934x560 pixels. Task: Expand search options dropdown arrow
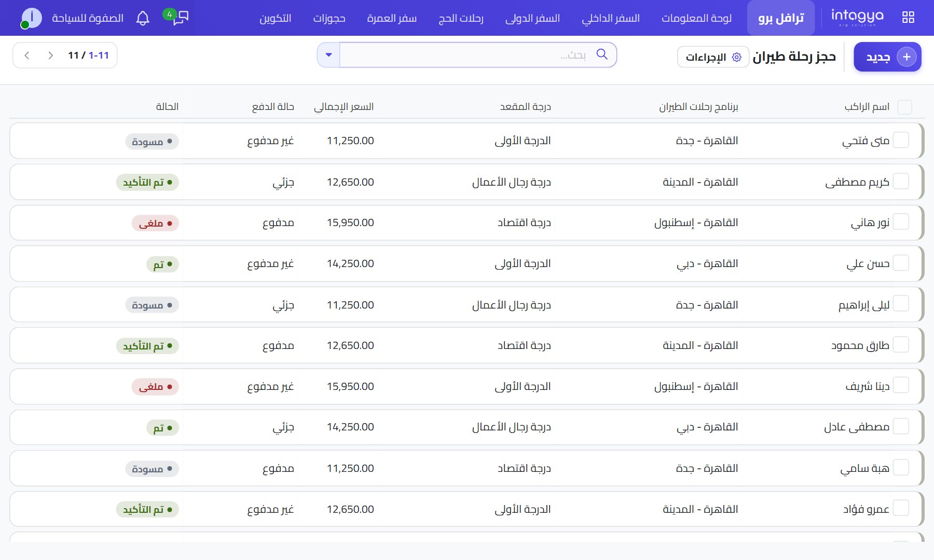pyautogui.click(x=328, y=54)
